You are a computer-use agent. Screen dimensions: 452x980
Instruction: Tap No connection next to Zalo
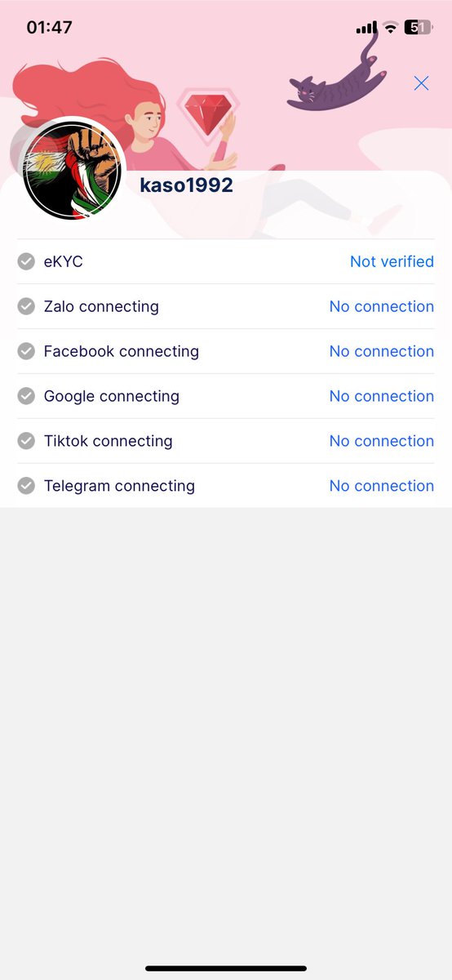click(x=382, y=306)
